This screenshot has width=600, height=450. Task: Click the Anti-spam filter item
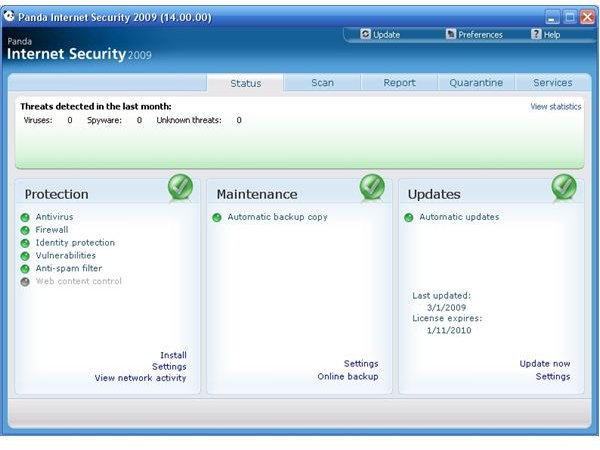tap(69, 268)
